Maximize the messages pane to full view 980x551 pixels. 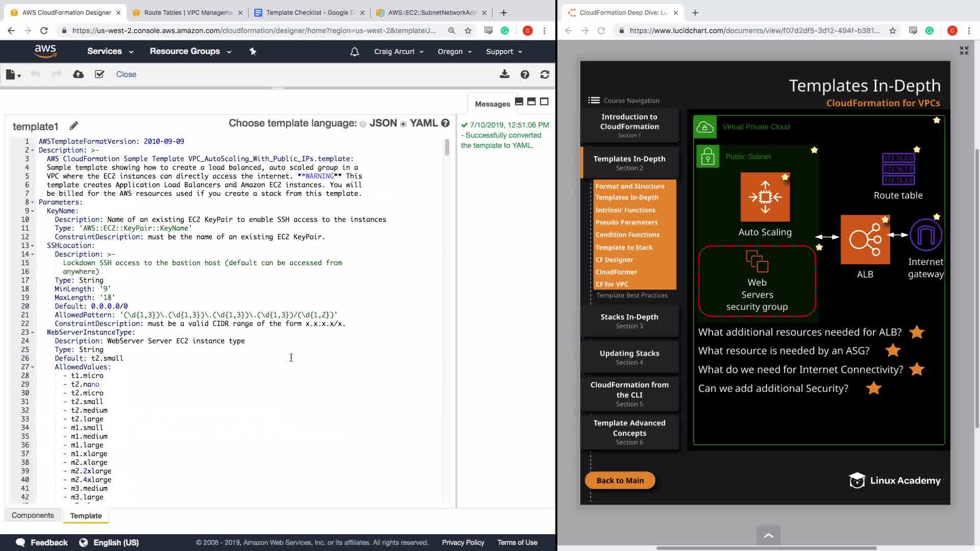(x=544, y=102)
